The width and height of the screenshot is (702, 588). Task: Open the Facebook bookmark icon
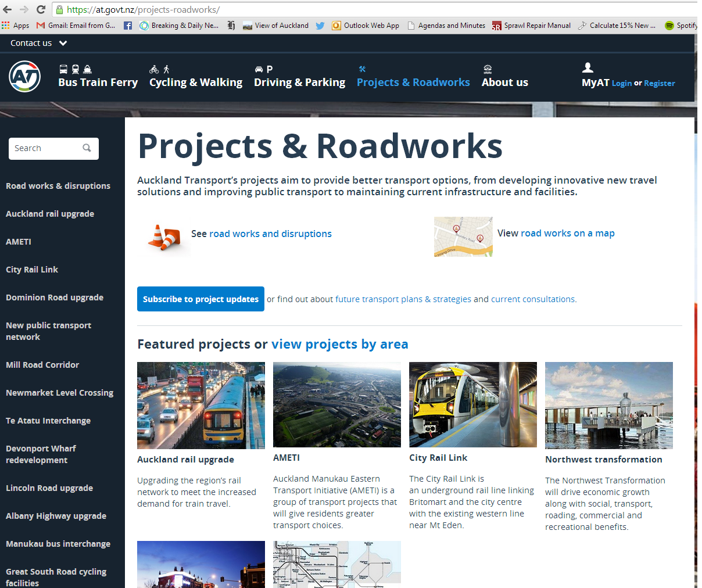(128, 26)
